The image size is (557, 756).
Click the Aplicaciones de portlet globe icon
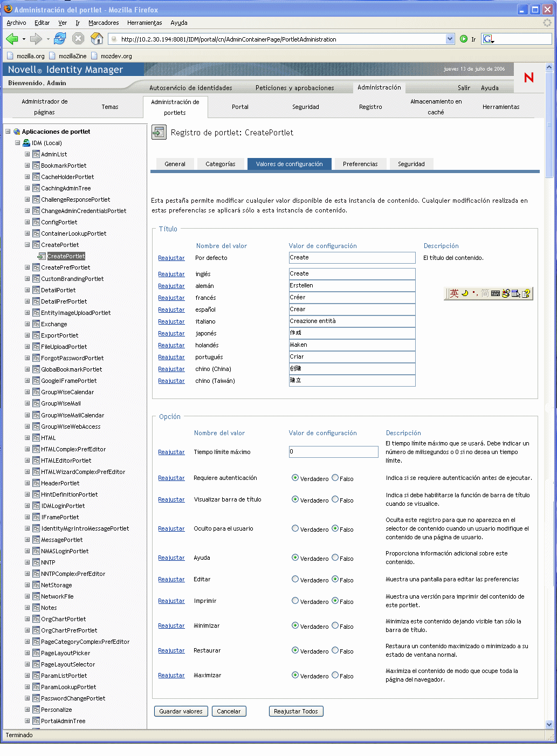point(17,132)
